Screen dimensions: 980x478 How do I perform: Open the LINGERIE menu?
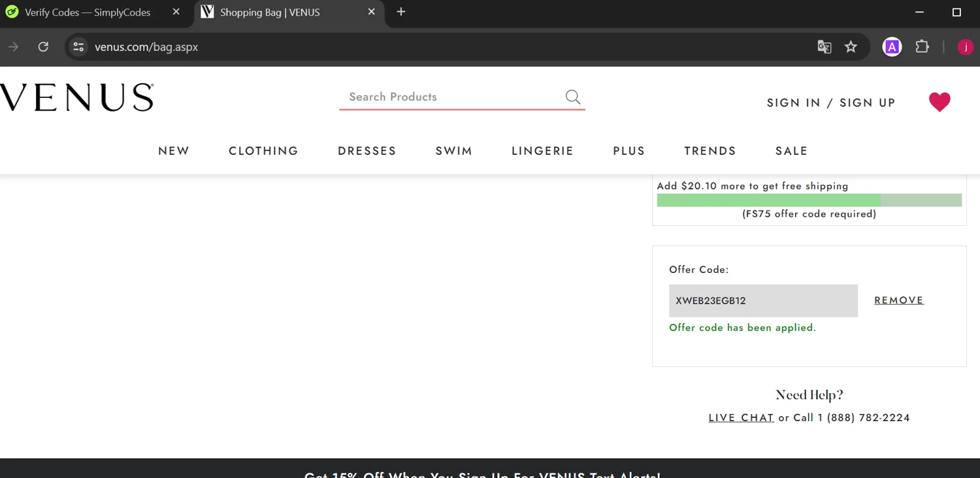[x=542, y=151]
